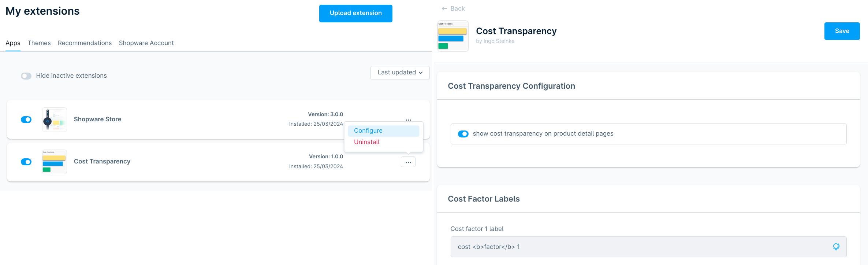The image size is (868, 265).
Task: Click the Cost Factor Labels heading
Action: point(484,199)
